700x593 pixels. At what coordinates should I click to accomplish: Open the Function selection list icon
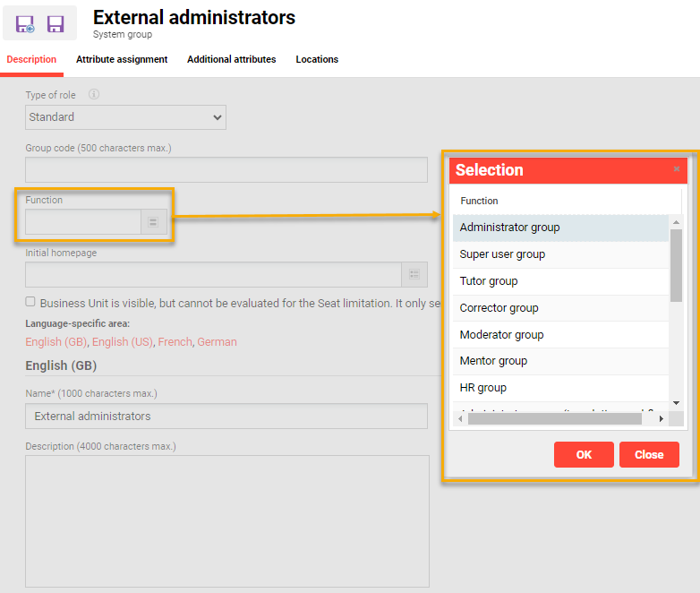point(153,222)
